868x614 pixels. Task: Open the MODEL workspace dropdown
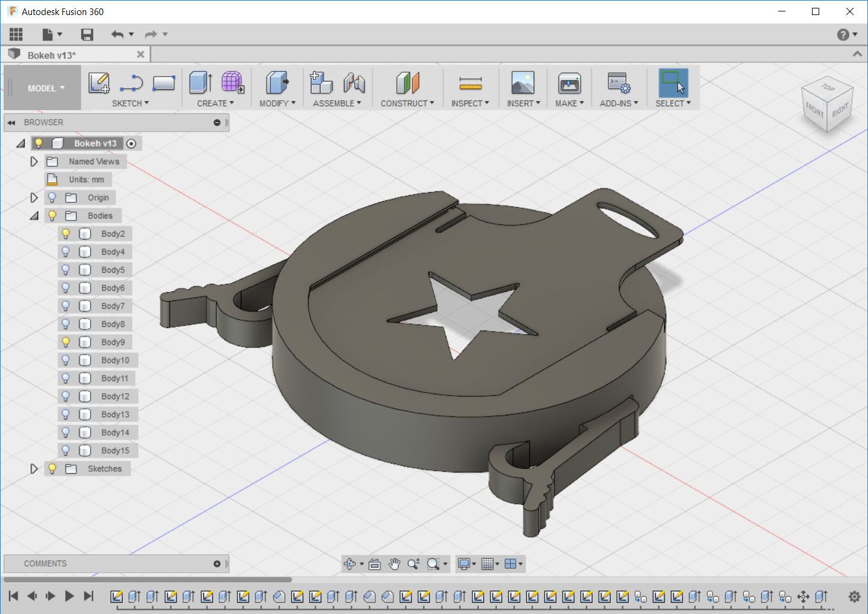[x=45, y=88]
